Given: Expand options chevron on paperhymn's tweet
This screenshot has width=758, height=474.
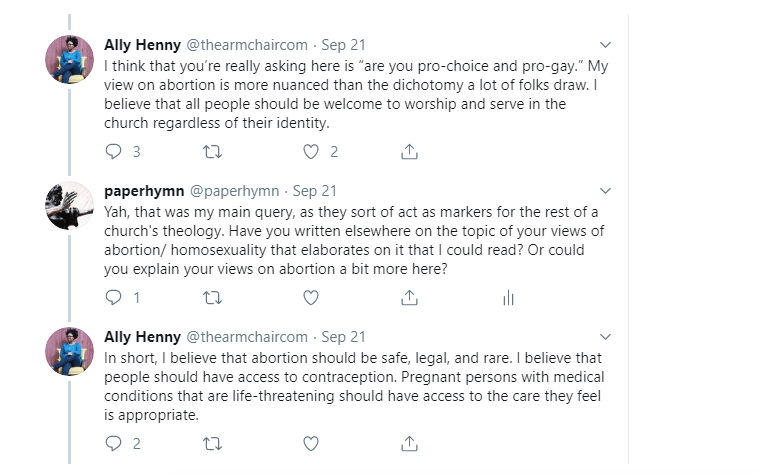Looking at the screenshot, I should [x=603, y=190].
